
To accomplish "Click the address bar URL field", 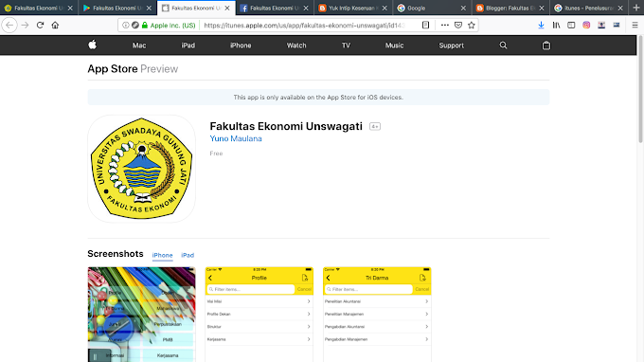I will [x=304, y=25].
